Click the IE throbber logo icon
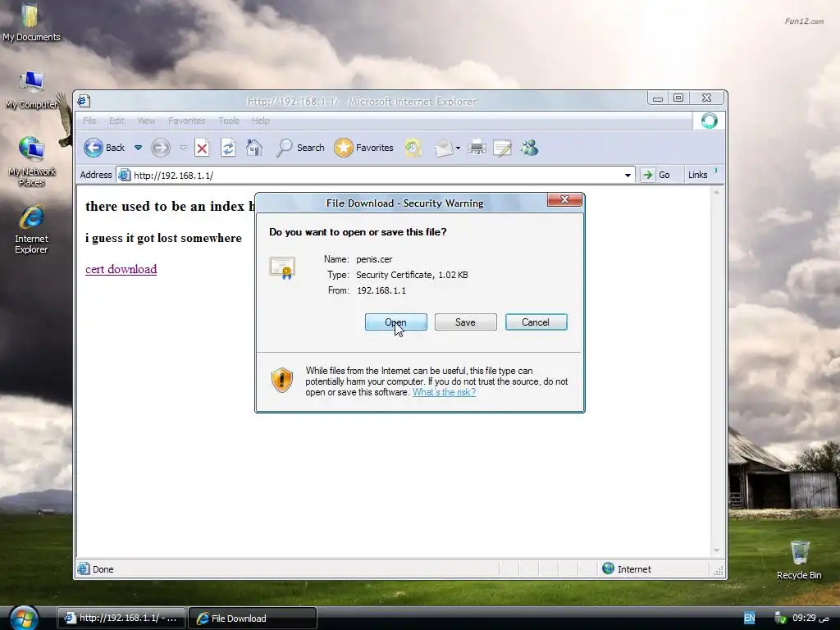Viewport: 840px width, 630px height. tap(709, 121)
